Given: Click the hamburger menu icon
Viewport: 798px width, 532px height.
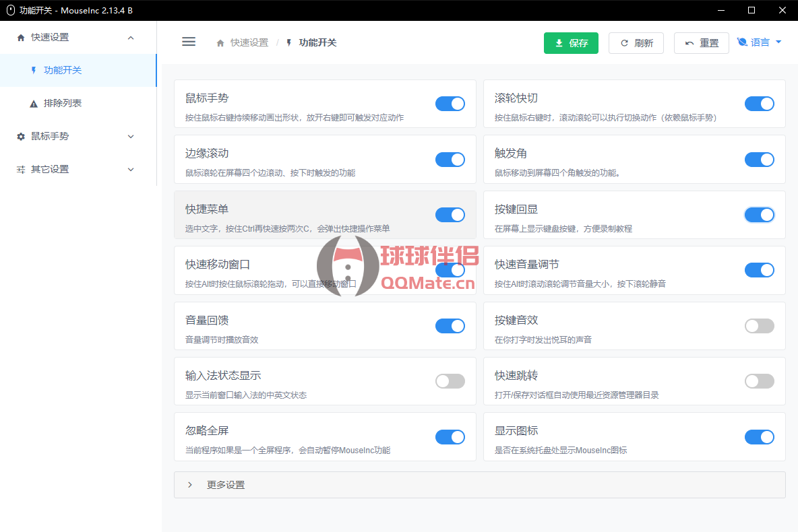Looking at the screenshot, I should coord(189,42).
